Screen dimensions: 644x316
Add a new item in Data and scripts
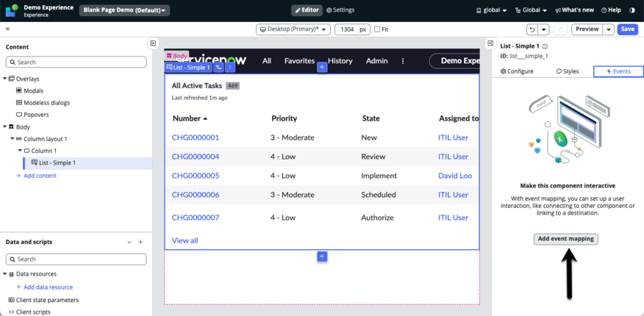(x=140, y=242)
